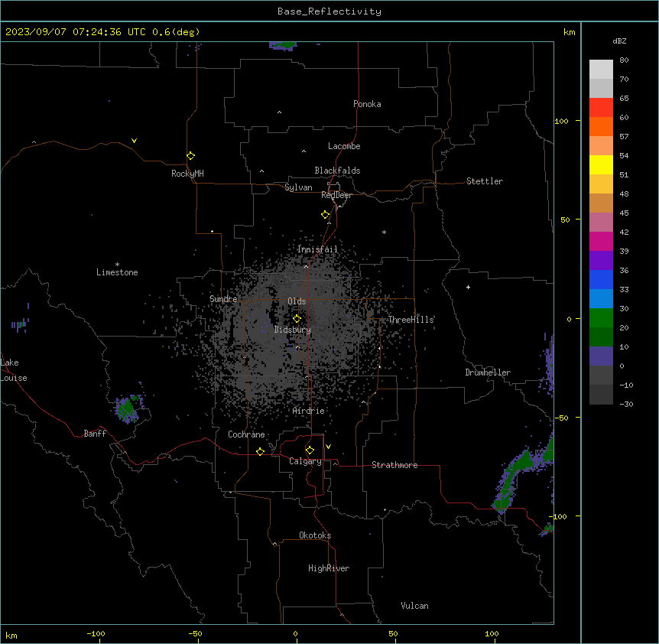Select the light gray 70-80 dBZ swatch
The width and height of the screenshot is (659, 644).
[x=601, y=70]
